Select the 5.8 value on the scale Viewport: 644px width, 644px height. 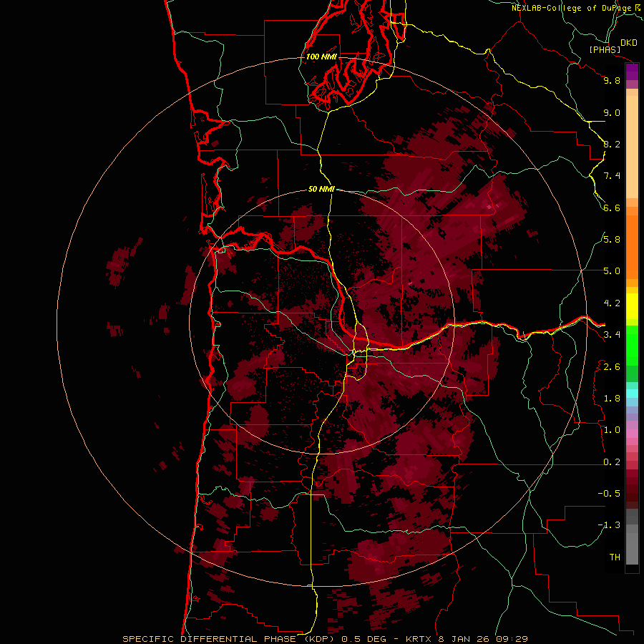pos(612,240)
